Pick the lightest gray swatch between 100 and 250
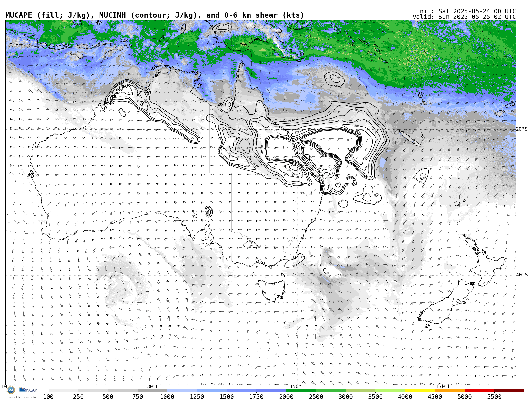This screenshot has height=400, width=532. tap(63, 391)
